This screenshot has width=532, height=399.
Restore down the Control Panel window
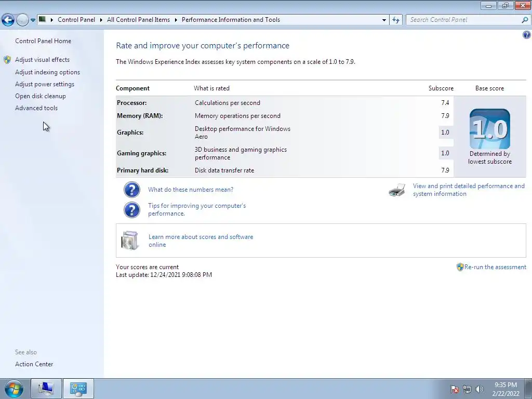(x=506, y=5)
